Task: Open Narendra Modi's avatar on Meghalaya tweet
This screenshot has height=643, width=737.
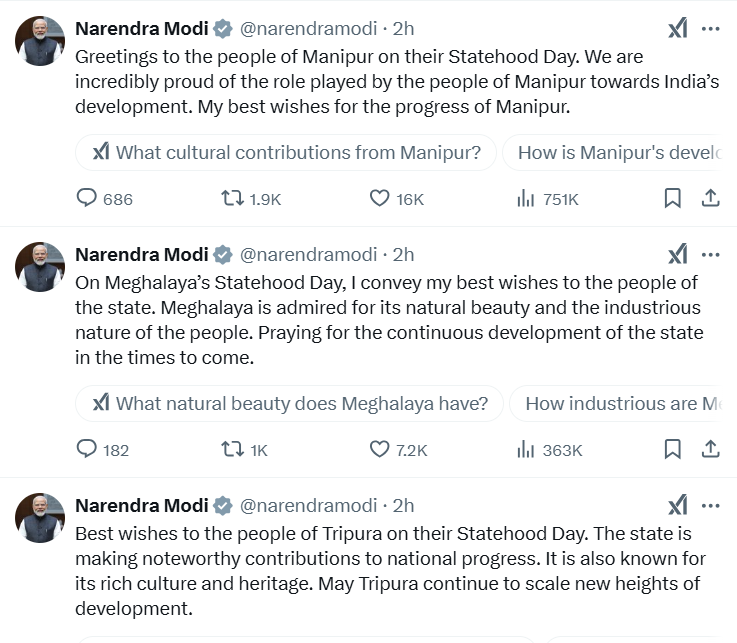Action: pyautogui.click(x=40, y=267)
